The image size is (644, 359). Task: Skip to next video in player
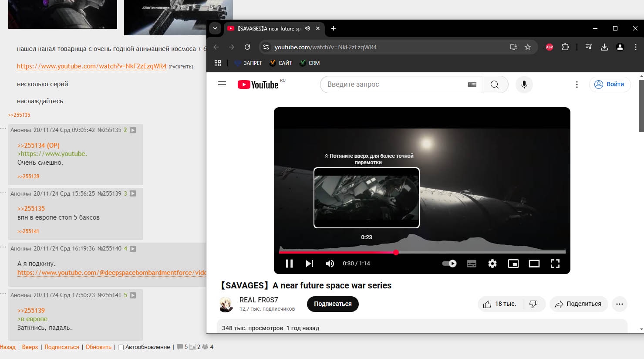click(310, 264)
